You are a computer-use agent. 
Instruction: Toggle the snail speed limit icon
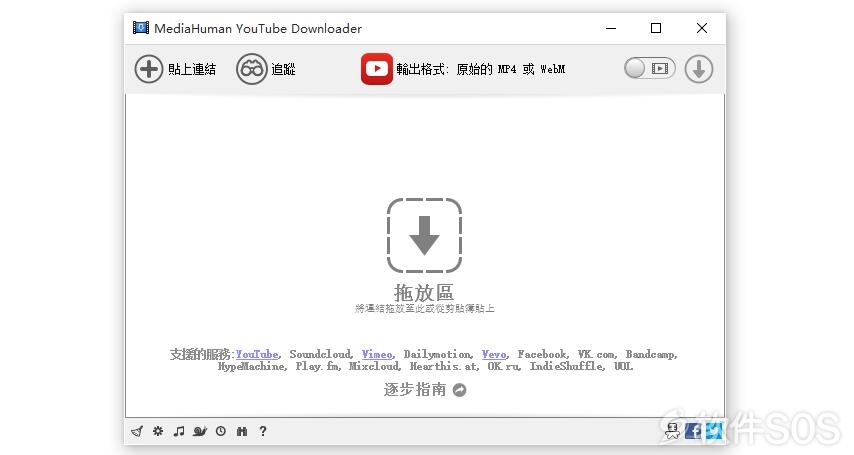200,432
